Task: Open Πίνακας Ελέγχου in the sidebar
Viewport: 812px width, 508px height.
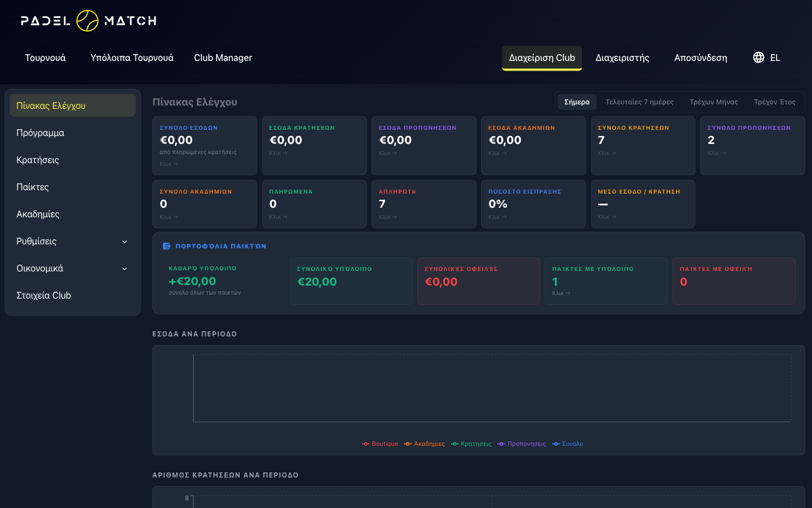Action: pyautogui.click(x=73, y=106)
